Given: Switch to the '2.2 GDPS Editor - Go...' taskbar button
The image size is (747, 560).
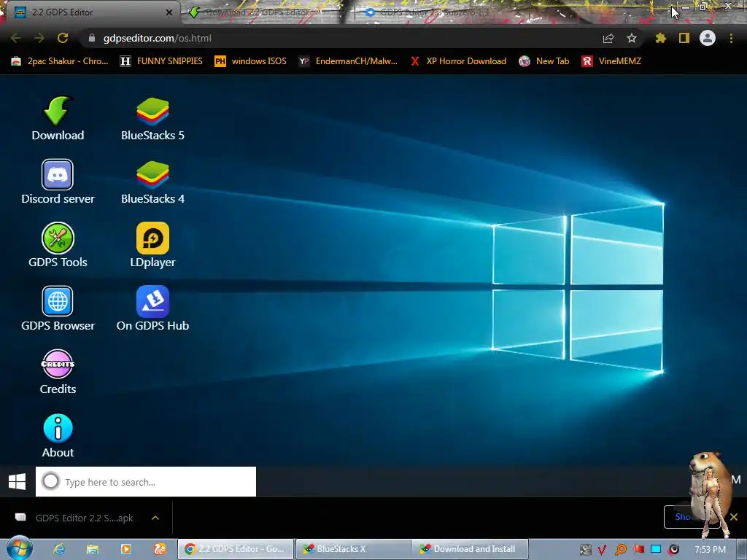Looking at the screenshot, I should click(236, 549).
